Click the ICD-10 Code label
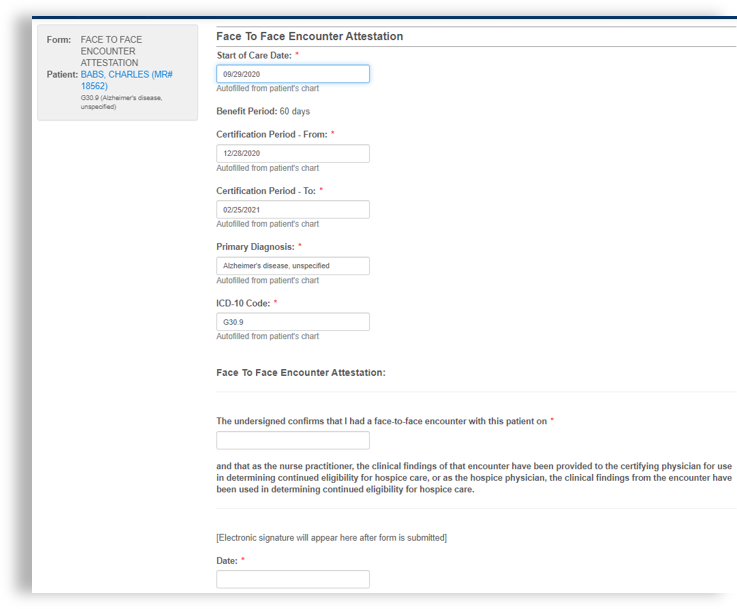The height and width of the screenshot is (609, 737). coord(244,302)
